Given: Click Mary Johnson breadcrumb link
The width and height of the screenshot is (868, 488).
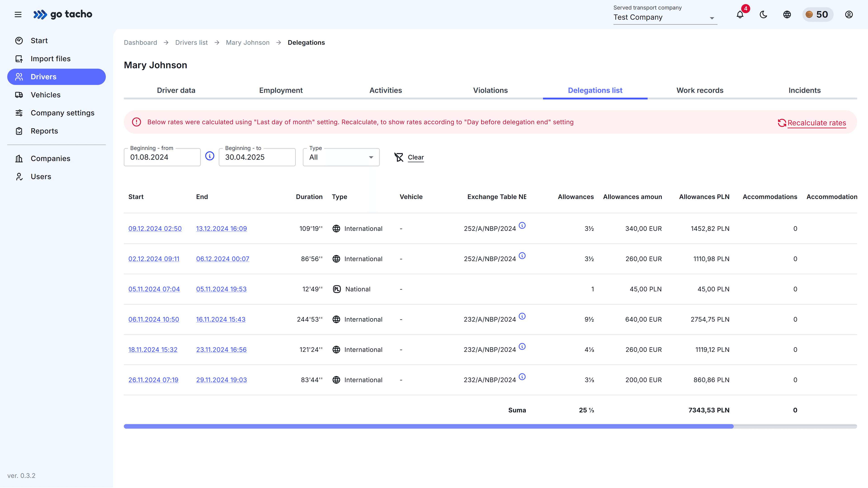Looking at the screenshot, I should (x=248, y=43).
